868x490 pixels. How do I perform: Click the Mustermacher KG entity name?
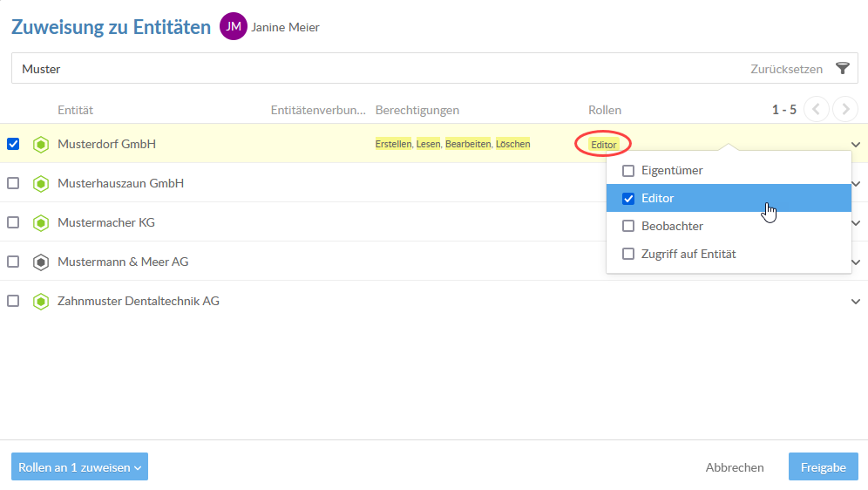click(x=106, y=222)
